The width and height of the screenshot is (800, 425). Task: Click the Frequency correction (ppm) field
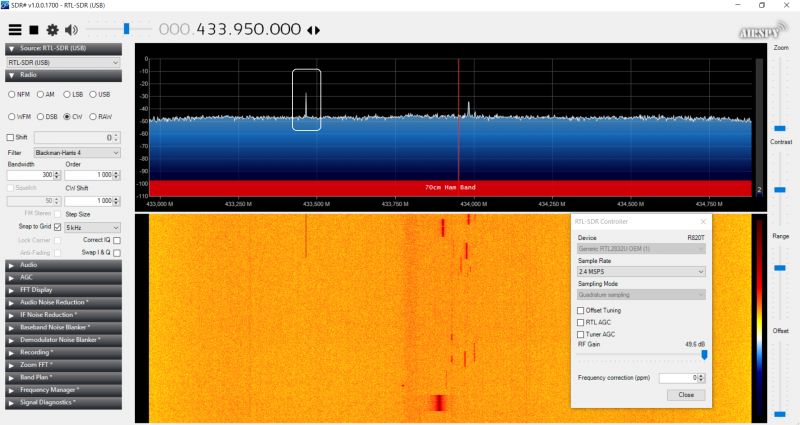pyautogui.click(x=678, y=378)
